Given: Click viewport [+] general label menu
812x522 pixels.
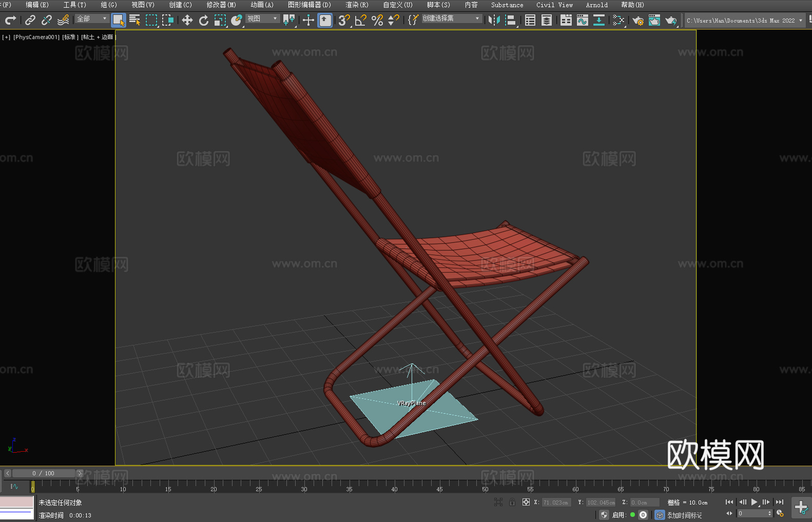Looking at the screenshot, I should pyautogui.click(x=6, y=37).
